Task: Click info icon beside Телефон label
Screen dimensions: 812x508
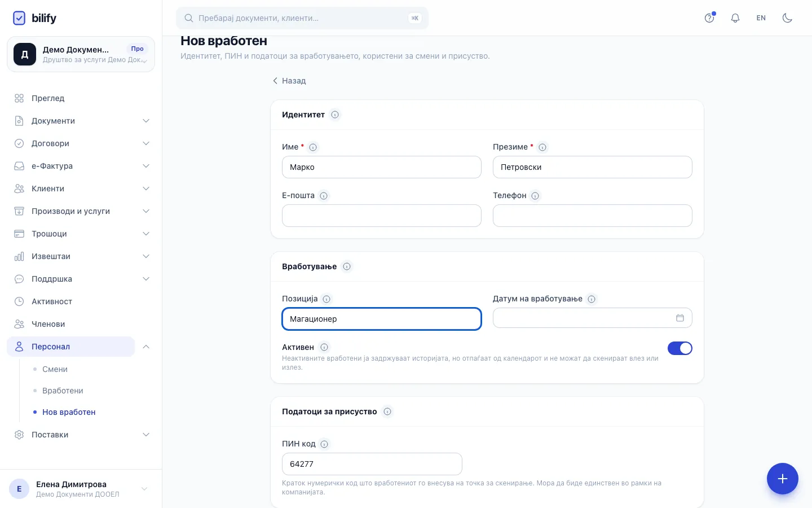Action: [535, 196]
